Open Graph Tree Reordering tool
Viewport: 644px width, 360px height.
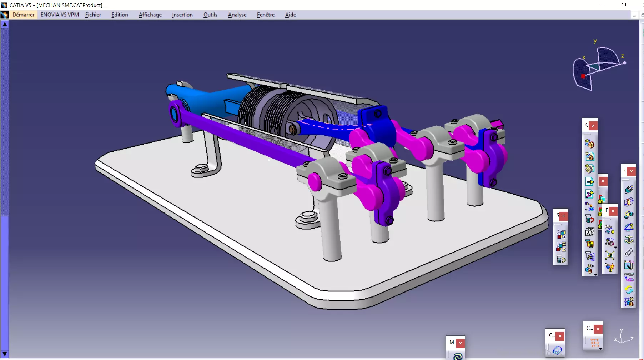[589, 219]
